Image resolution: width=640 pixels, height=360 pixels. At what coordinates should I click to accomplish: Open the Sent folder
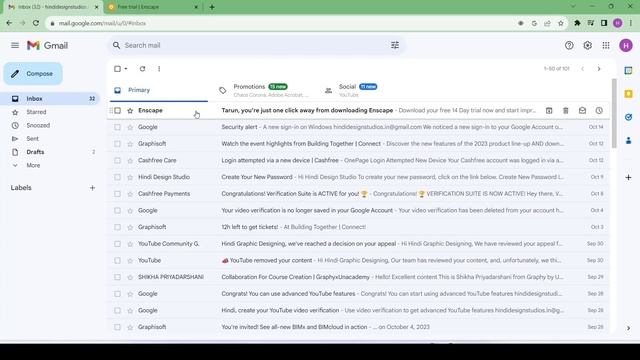pos(51,139)
